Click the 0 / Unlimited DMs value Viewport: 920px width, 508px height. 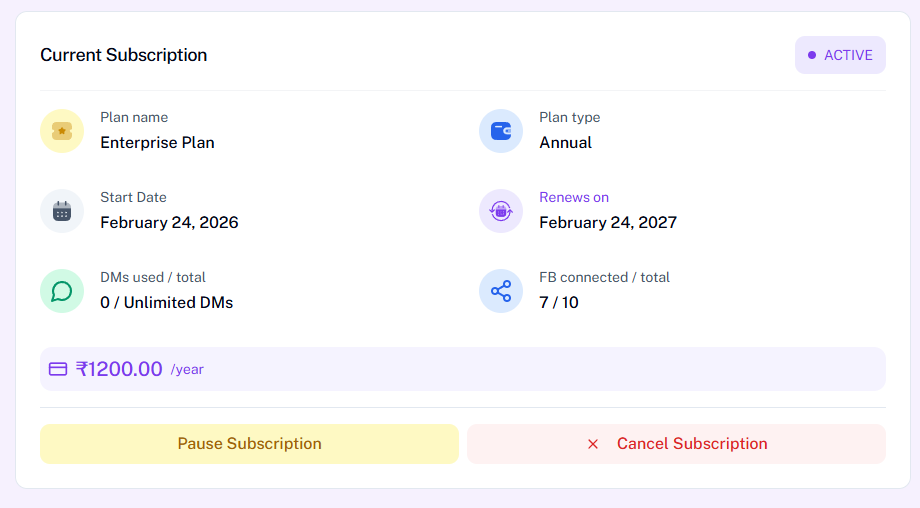(x=166, y=302)
